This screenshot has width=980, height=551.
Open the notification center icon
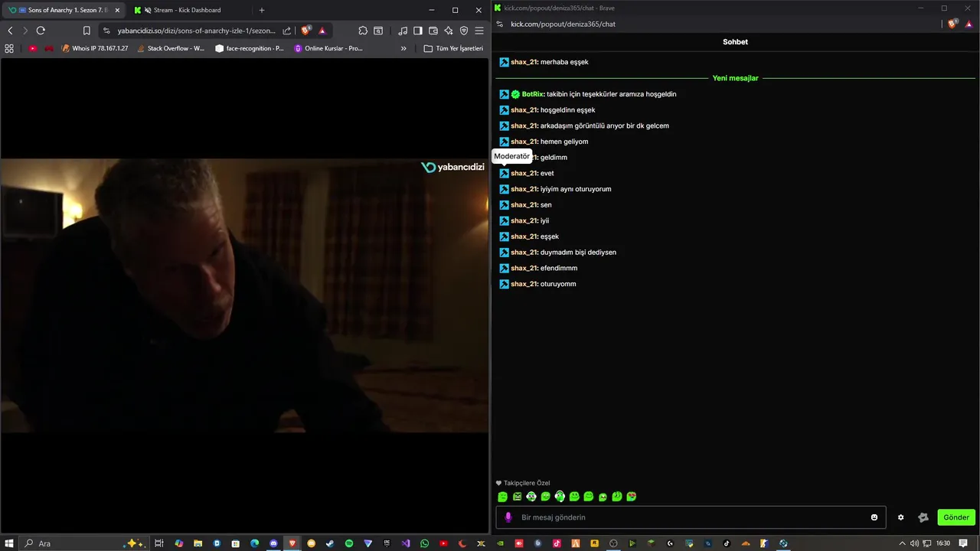(963, 543)
